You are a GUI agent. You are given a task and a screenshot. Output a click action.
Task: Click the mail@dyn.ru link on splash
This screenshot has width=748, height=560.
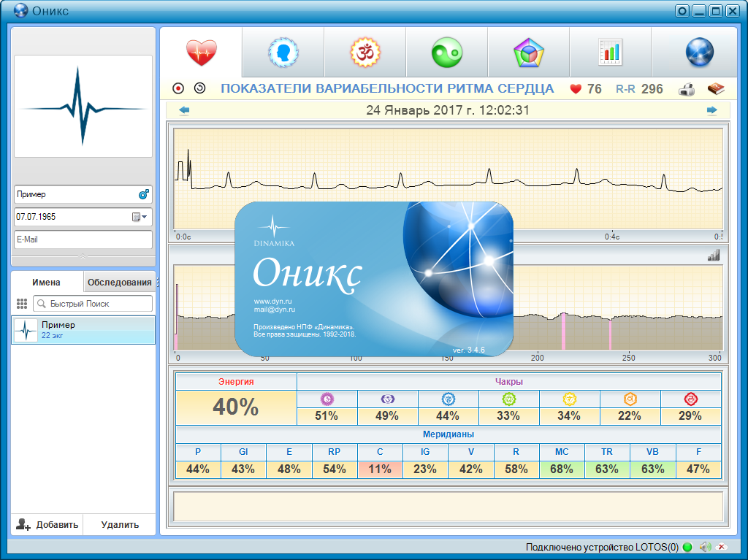click(275, 310)
